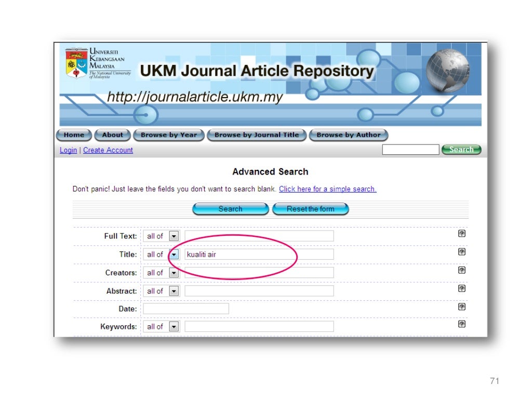Viewport: 532px width, 399px height.
Task: Focus the Keywords input field
Action: [259, 326]
